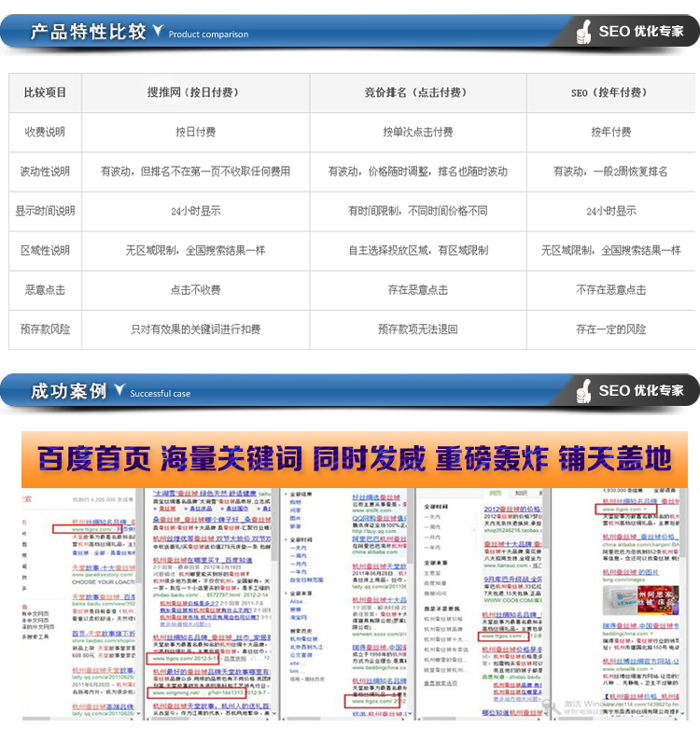Click the 按年付费 cell in 收费说明 row
700x755 pixels.
611,132
